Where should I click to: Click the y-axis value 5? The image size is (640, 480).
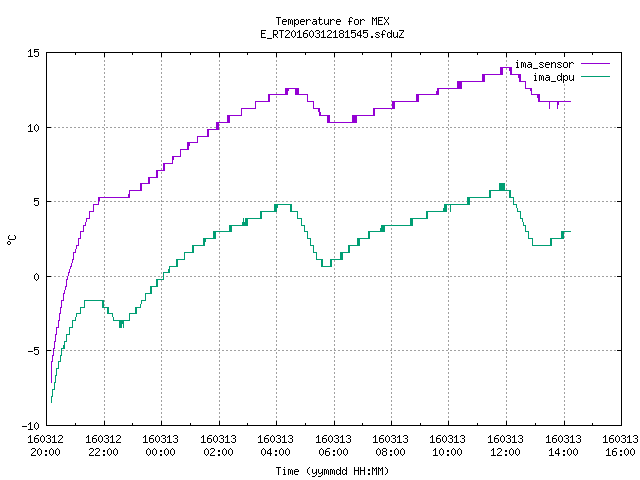37,202
